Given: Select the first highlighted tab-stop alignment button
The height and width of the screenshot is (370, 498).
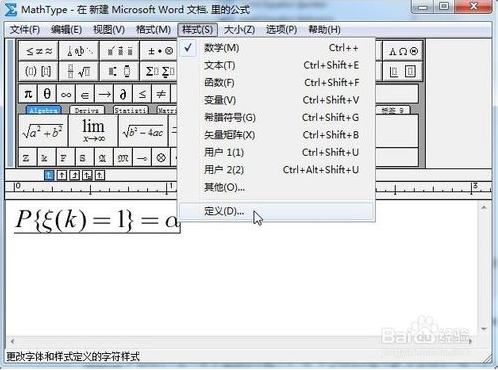Looking at the screenshot, I should point(49,175).
